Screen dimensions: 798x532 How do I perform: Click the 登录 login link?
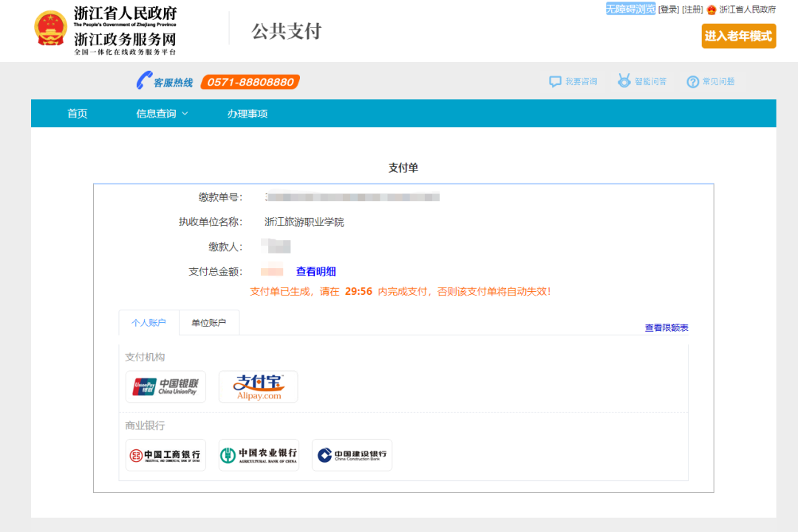click(x=668, y=10)
